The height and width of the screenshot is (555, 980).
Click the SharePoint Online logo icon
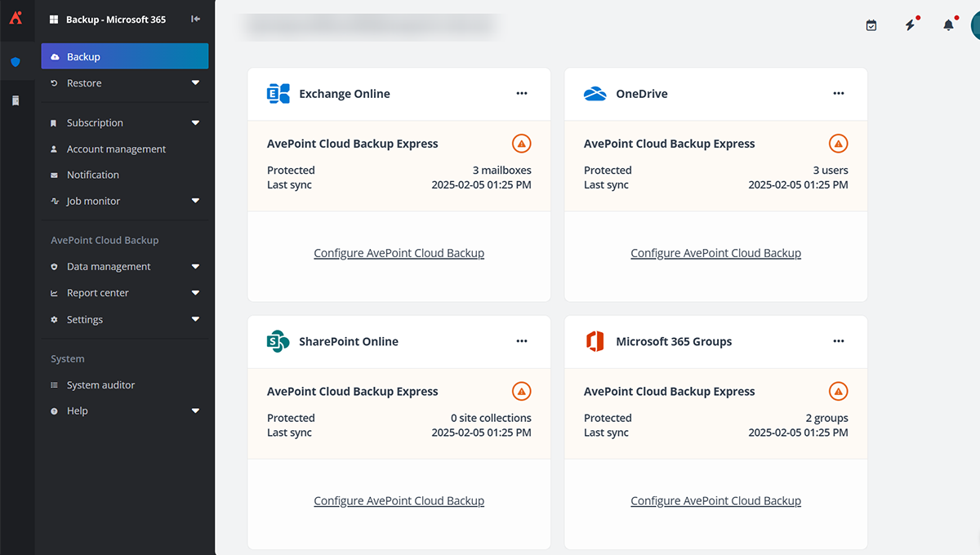tap(278, 342)
